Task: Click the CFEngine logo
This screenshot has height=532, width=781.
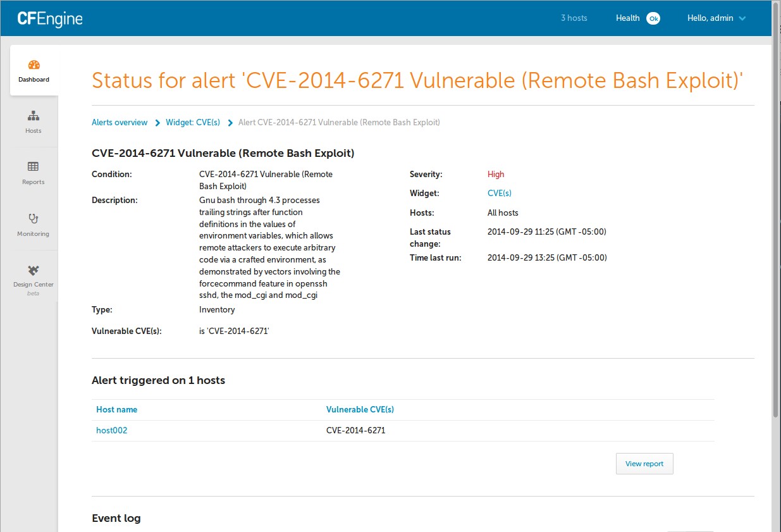Action: 50,18
